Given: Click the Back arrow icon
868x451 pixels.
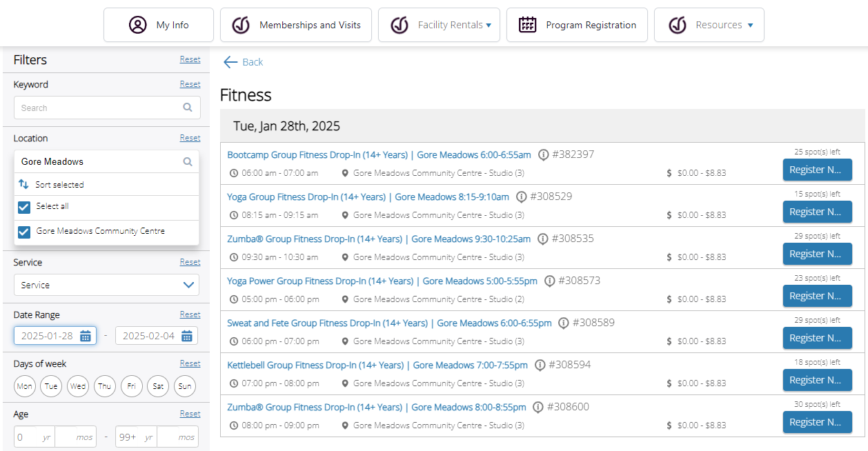Looking at the screenshot, I should (x=230, y=62).
